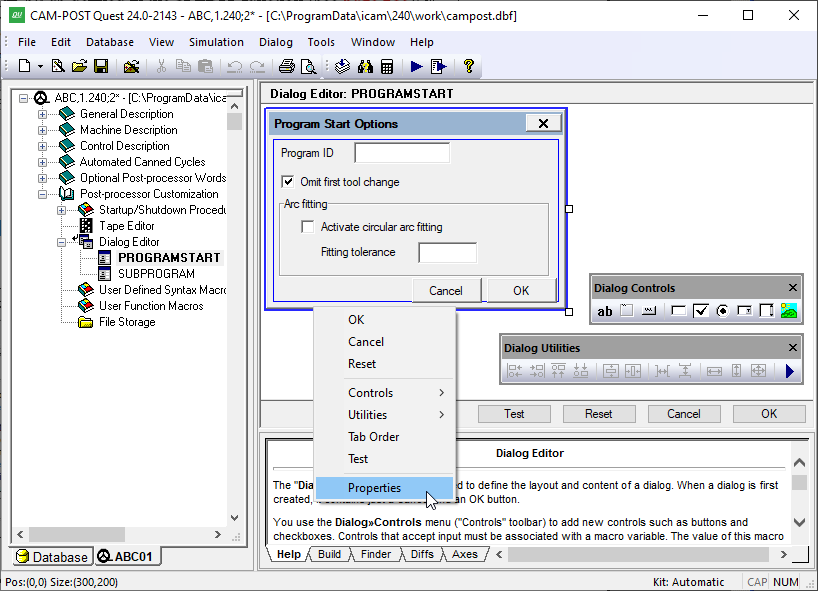This screenshot has height=591, width=818.
Task: Select the 'ab' static text control
Action: pyautogui.click(x=605, y=311)
